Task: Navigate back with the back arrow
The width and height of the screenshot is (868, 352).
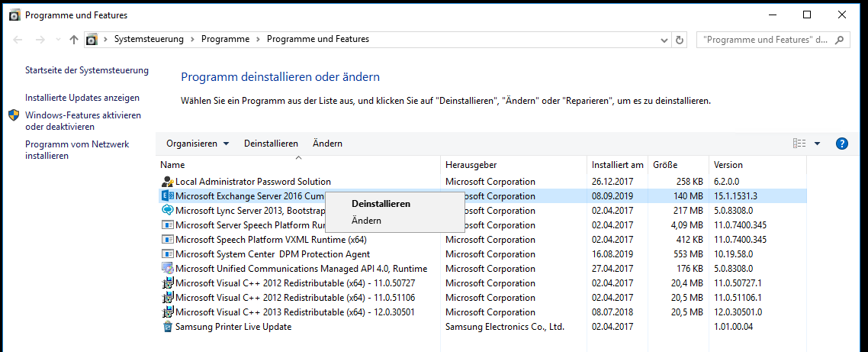Action: click(18, 40)
